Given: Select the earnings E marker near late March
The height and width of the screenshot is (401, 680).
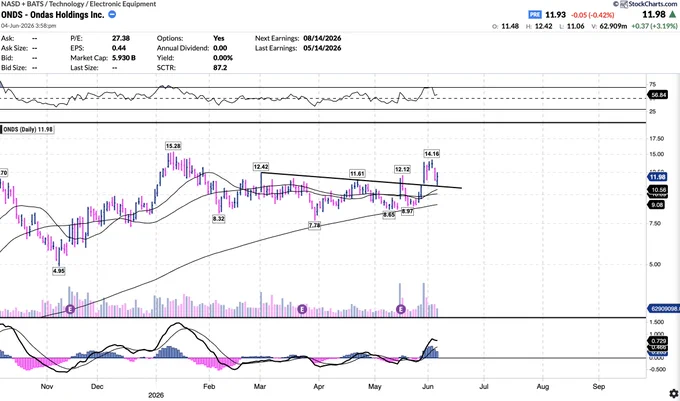Looking at the screenshot, I should point(302,310).
